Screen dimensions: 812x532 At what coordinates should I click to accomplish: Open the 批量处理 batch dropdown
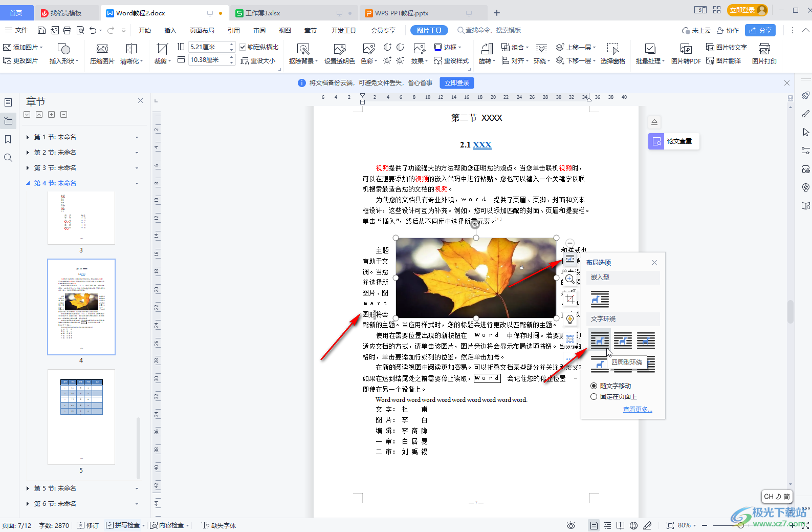663,61
